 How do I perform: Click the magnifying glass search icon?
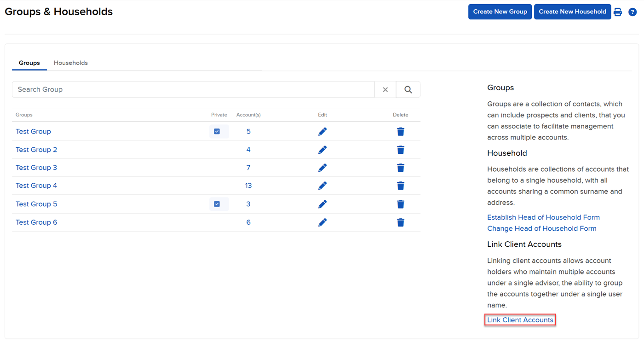pos(408,89)
